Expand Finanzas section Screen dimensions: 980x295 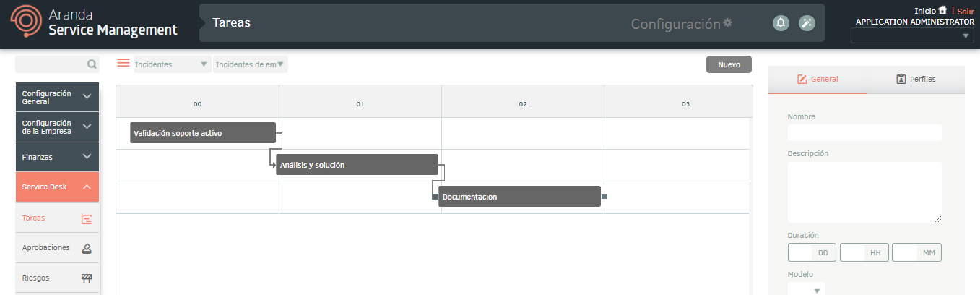[57, 157]
